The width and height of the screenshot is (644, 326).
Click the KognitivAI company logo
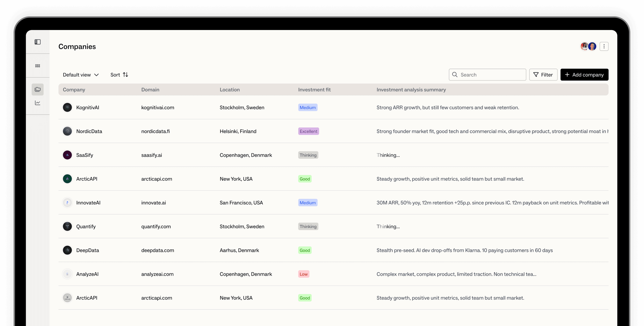point(67,107)
